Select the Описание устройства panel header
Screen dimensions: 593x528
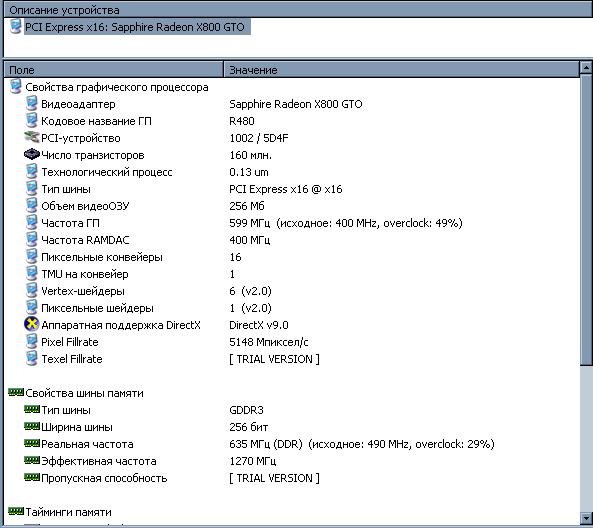[298, 10]
